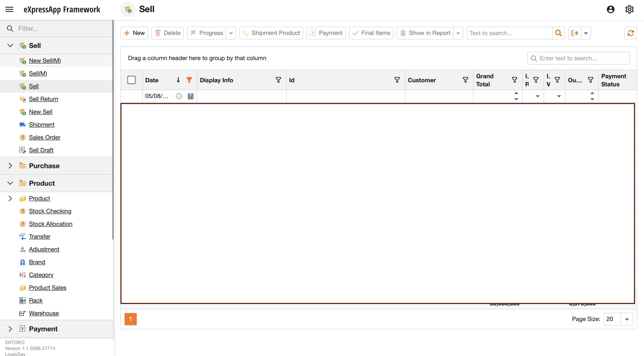Toggle the select-all rows checkbox
The image size is (644, 356).
[132, 80]
